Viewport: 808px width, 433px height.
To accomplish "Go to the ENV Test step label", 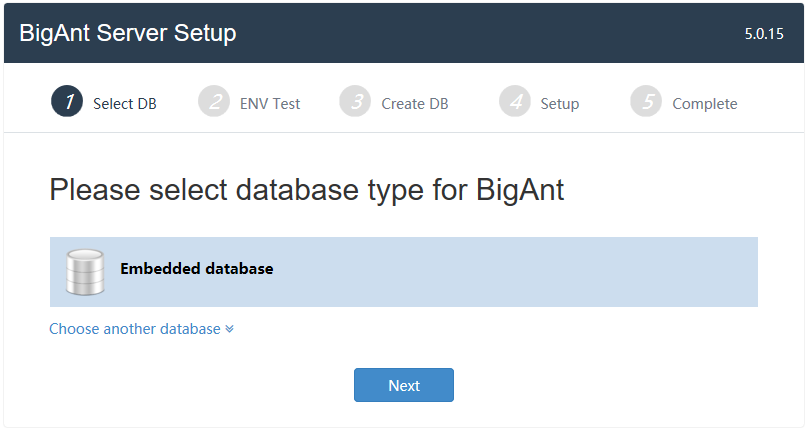I will click(270, 104).
